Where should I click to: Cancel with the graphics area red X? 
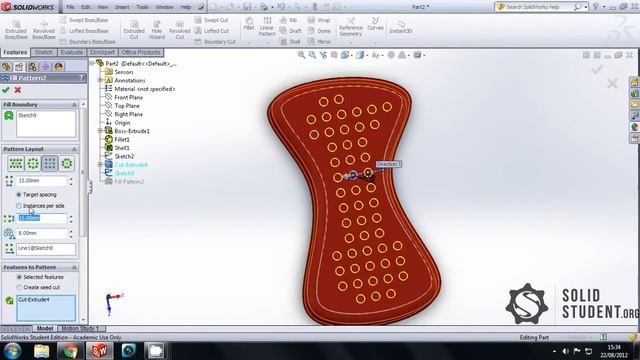pyautogui.click(x=612, y=84)
